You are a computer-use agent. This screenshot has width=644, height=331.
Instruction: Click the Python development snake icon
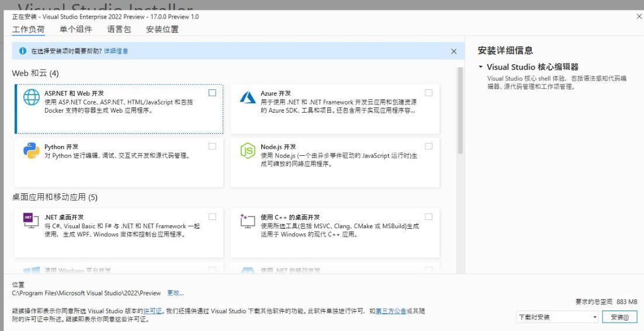click(x=32, y=151)
